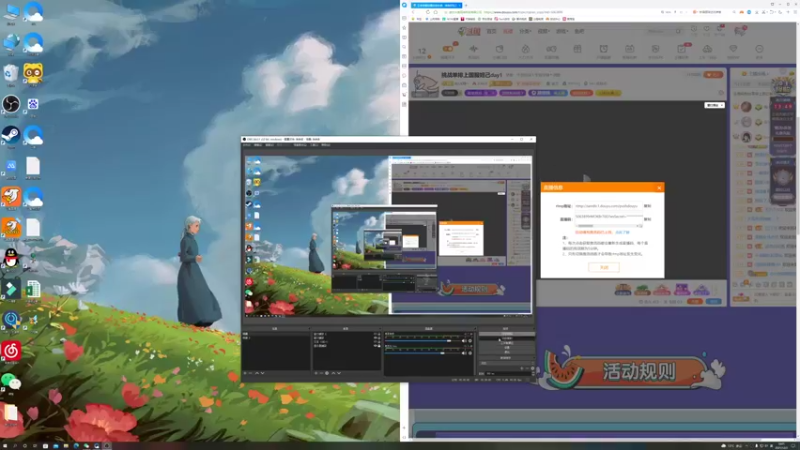Copy the rtmp address in the dialog

[647, 206]
